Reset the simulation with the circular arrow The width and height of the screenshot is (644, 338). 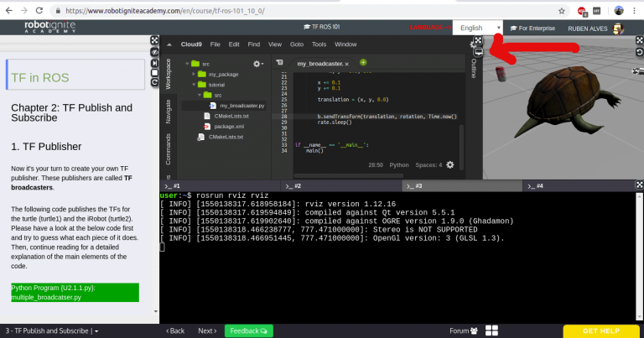pos(640,52)
